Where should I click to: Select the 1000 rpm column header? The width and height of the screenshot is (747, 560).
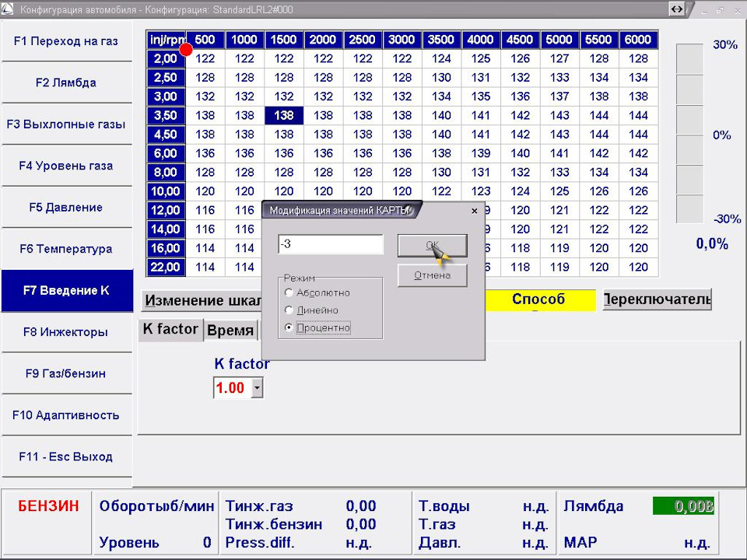244,40
